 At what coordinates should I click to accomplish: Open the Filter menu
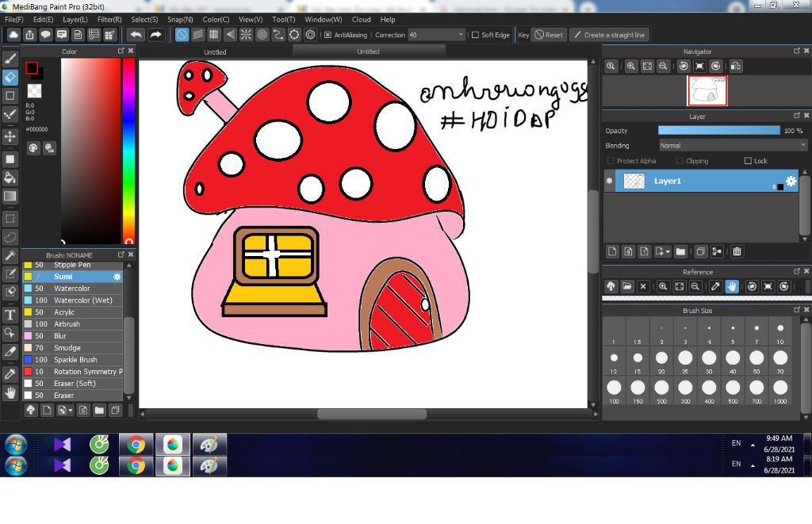tap(109, 19)
